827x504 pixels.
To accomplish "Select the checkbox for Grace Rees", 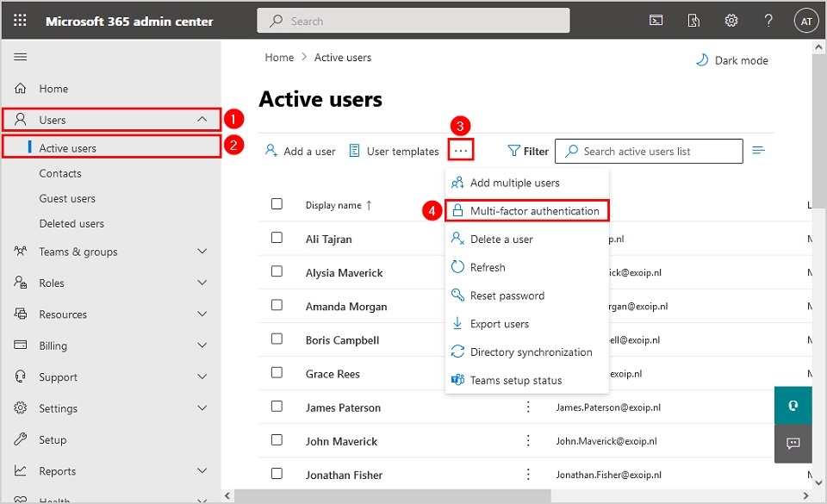I will tap(277, 373).
